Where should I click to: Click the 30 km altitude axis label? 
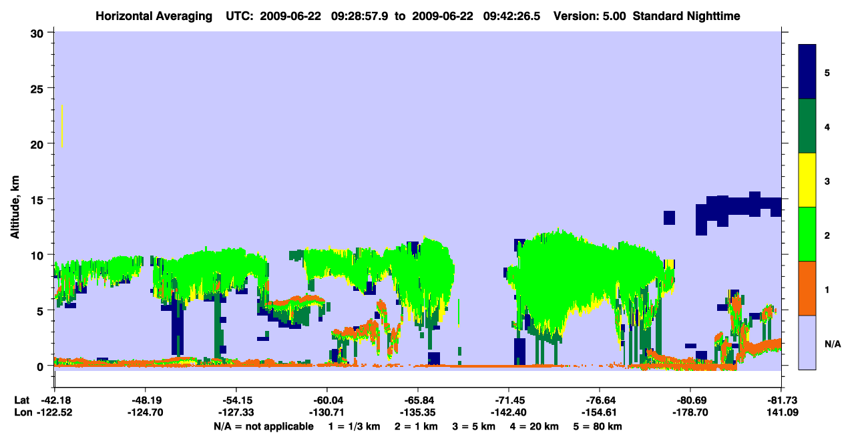tap(38, 33)
